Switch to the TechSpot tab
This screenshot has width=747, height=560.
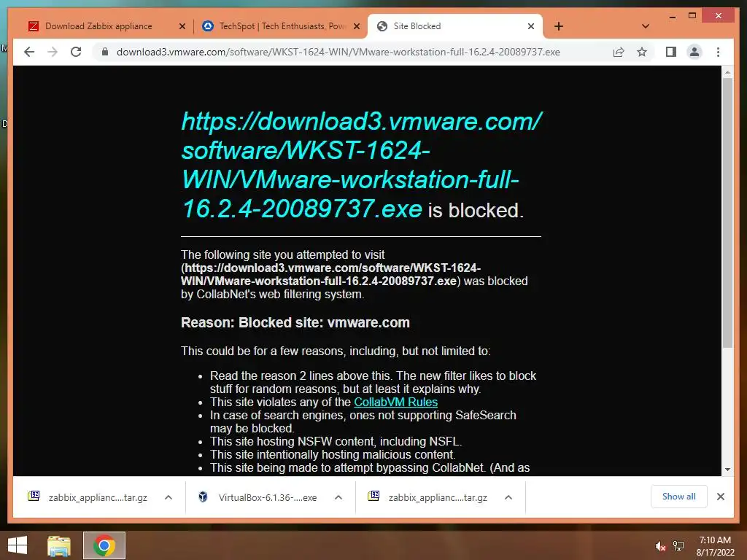point(282,26)
